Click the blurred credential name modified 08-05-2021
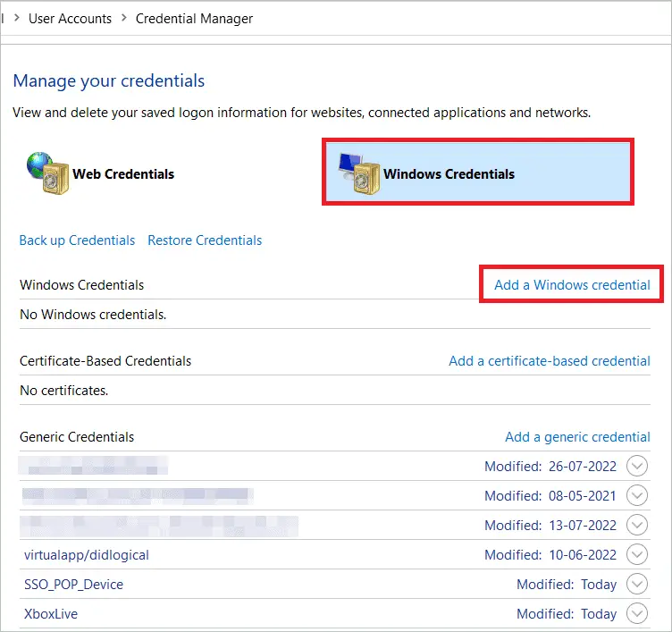This screenshot has width=672, height=632. tap(137, 495)
